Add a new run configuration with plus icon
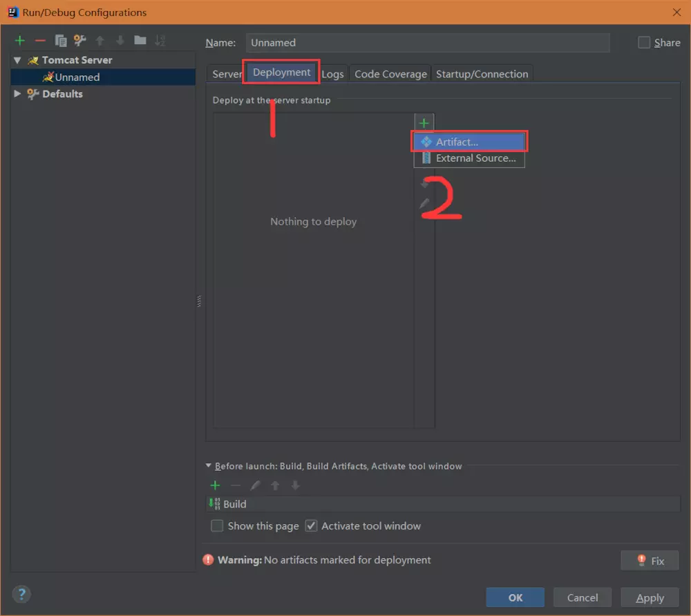The image size is (691, 616). [x=19, y=40]
